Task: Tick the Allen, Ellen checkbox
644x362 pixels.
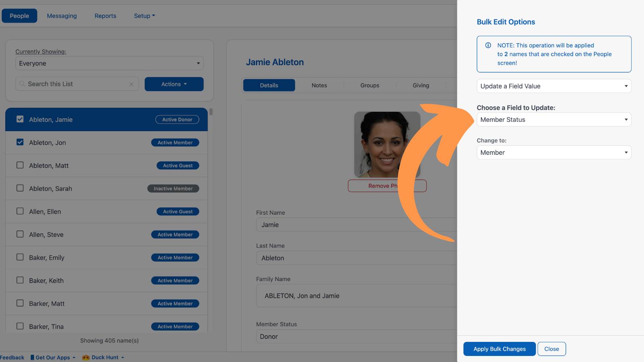Action: [20, 211]
